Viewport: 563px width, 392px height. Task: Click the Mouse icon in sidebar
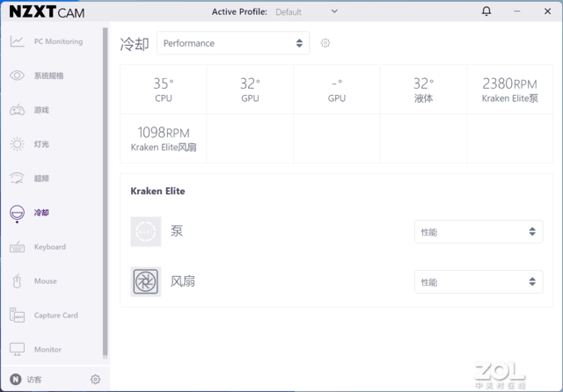tap(17, 281)
